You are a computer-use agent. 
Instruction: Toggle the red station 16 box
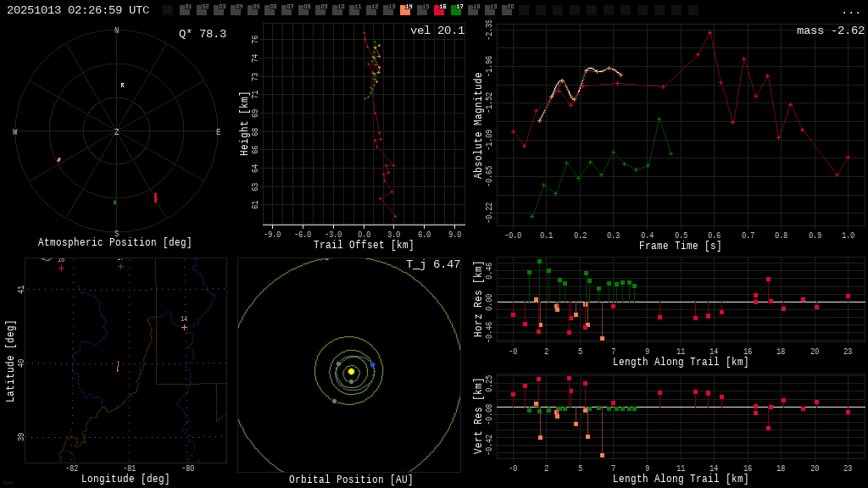point(439,10)
